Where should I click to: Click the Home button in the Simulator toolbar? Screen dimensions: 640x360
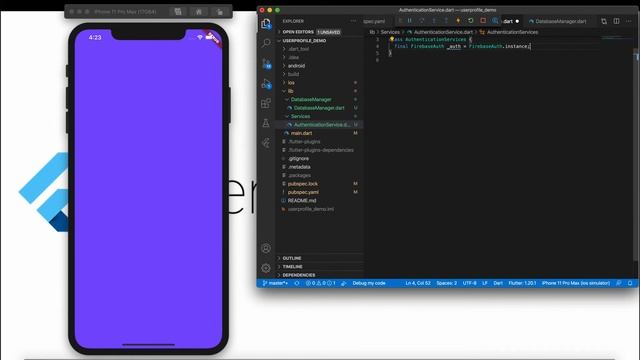pyautogui.click(x=199, y=12)
